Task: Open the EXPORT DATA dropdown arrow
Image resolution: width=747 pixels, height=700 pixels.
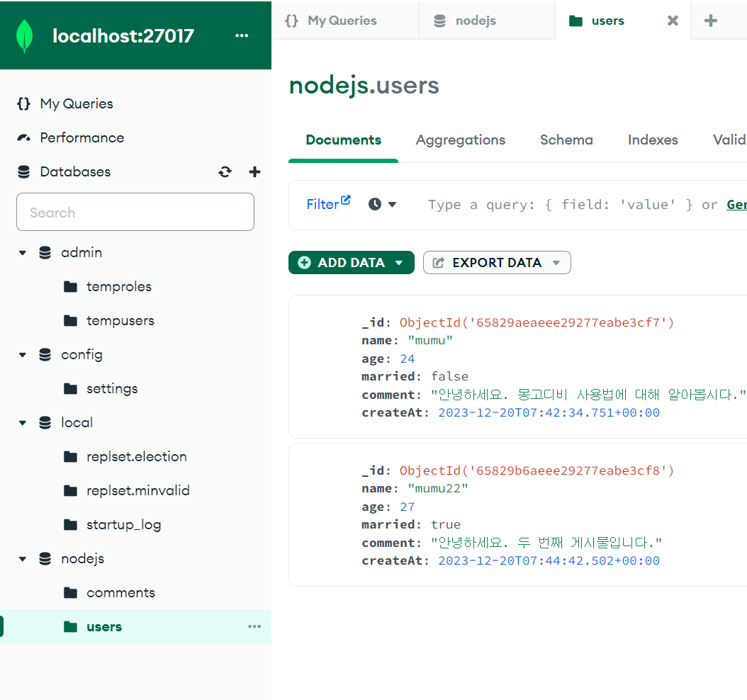Action: (556, 263)
